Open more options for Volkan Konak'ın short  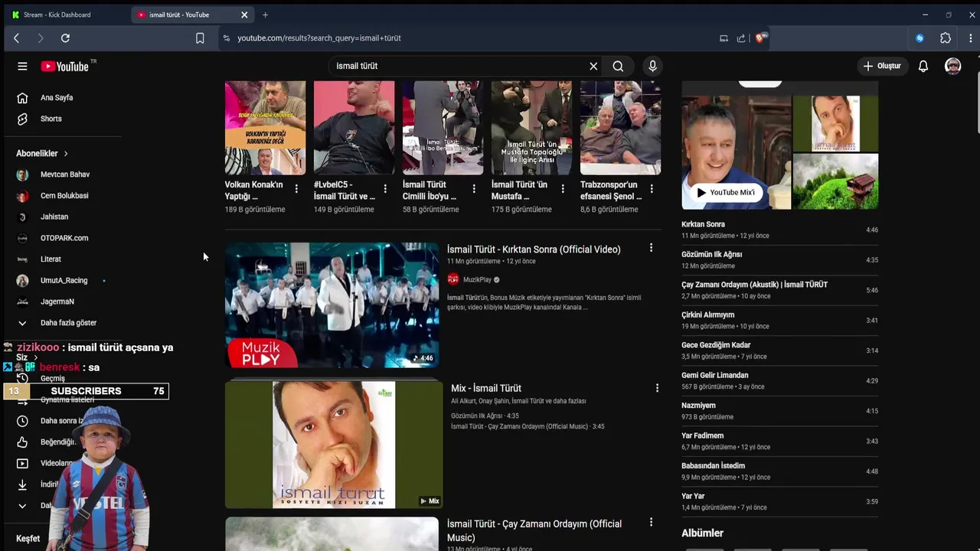coord(296,189)
